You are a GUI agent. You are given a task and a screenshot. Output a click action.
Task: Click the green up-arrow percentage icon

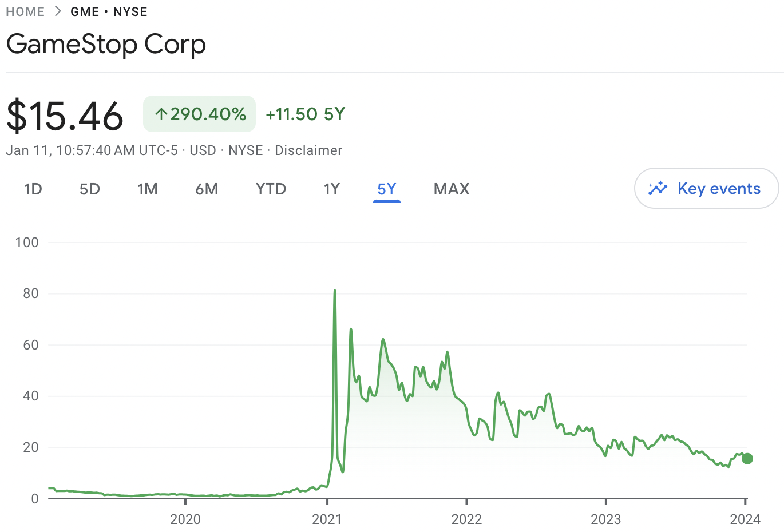161,114
